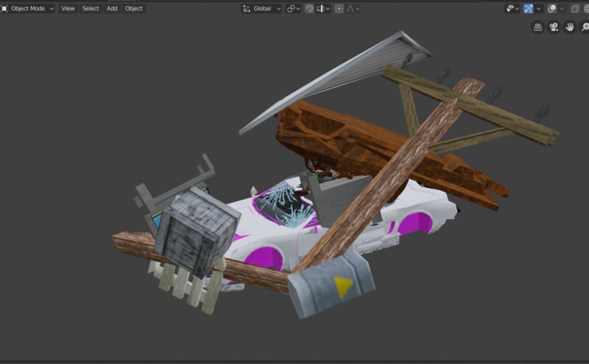Image resolution: width=589 pixels, height=364 pixels.
Task: Toggle perspective/orthographic grid view button
Action: point(538,27)
